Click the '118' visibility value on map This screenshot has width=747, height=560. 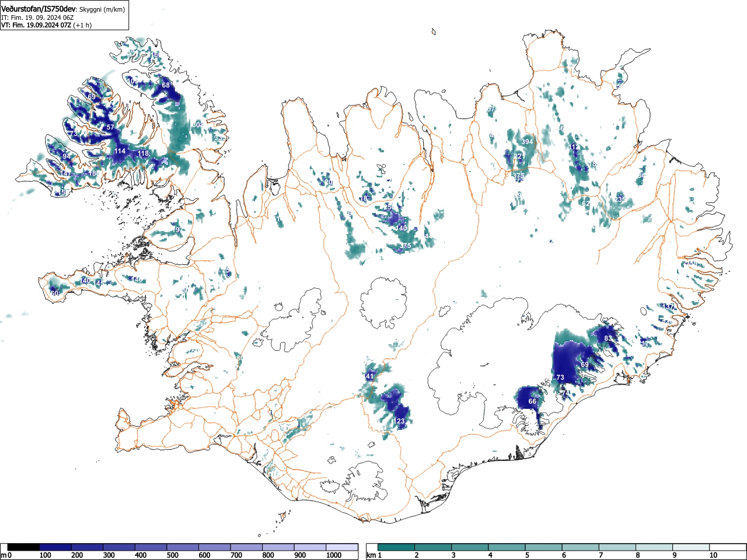click(x=143, y=153)
